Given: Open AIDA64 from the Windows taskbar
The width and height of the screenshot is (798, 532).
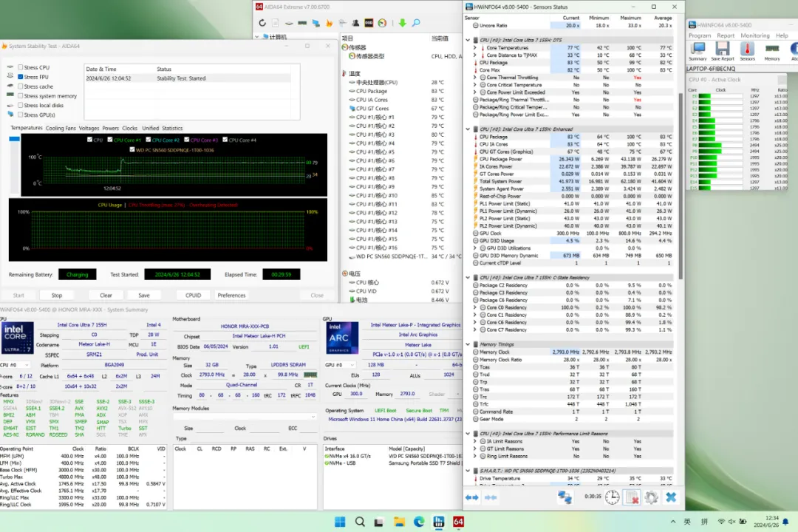Looking at the screenshot, I should coord(458,522).
